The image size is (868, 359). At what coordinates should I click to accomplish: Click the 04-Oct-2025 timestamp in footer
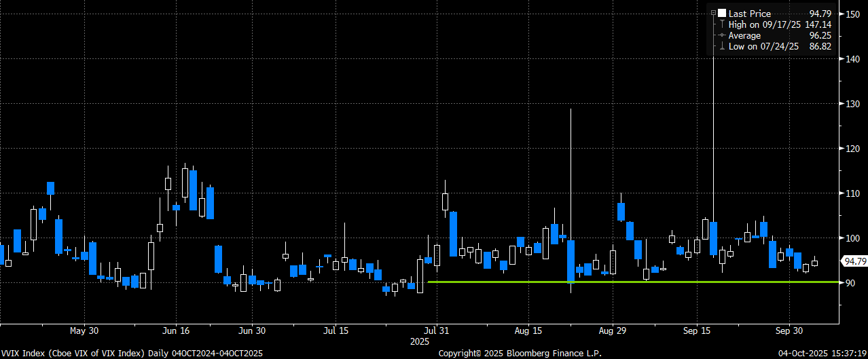click(x=820, y=353)
